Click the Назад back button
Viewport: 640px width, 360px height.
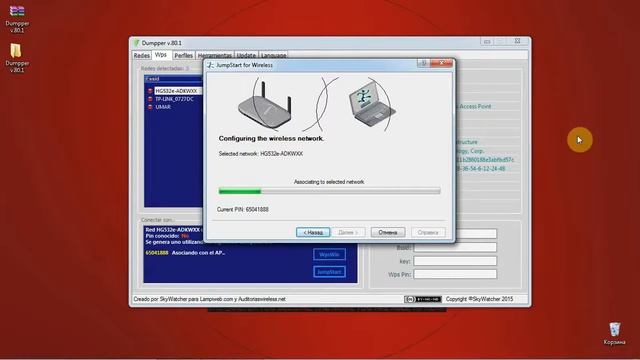coord(313,232)
